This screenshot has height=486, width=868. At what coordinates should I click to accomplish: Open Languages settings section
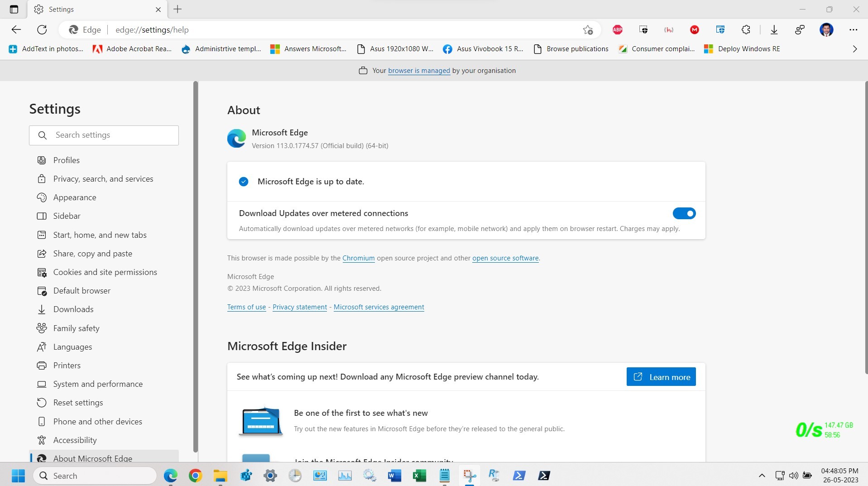click(x=104, y=347)
